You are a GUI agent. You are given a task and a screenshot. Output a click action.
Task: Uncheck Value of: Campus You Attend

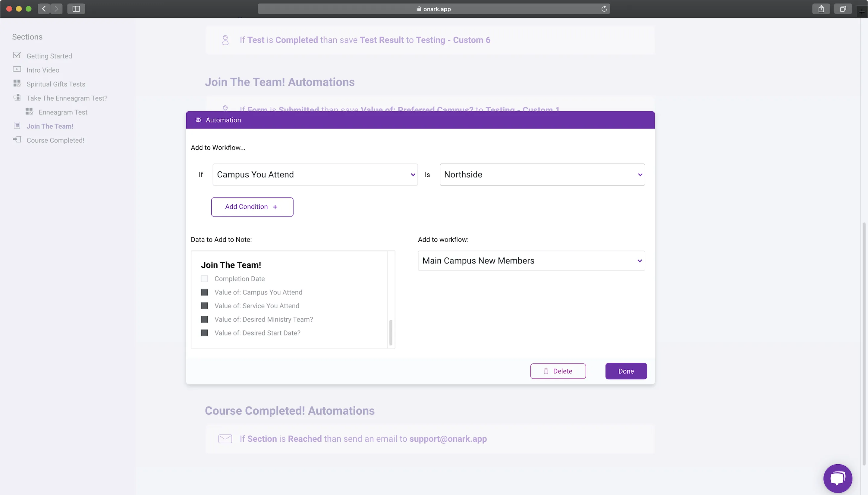205,292
